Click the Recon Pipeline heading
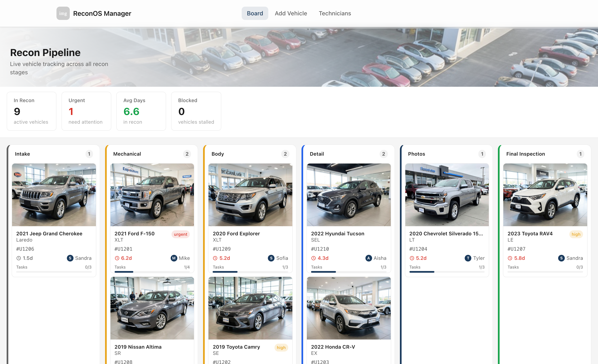This screenshot has width=598, height=364. (x=45, y=53)
